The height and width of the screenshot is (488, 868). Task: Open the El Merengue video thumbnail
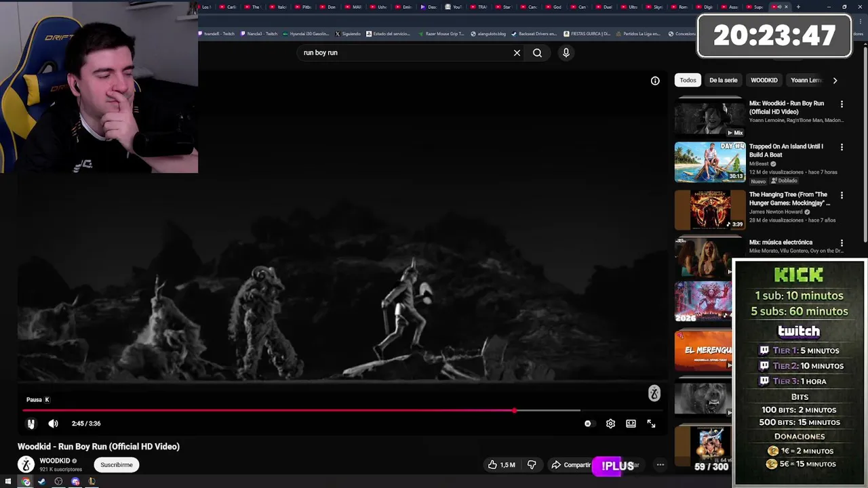point(704,350)
